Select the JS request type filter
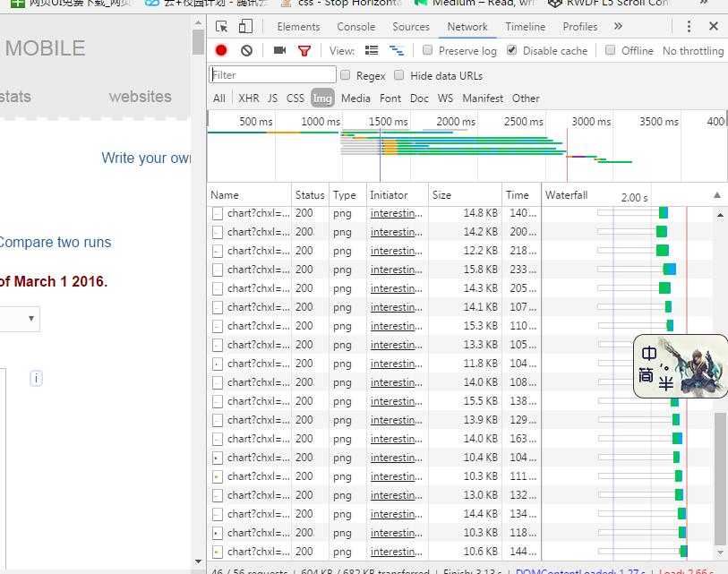 272,99
